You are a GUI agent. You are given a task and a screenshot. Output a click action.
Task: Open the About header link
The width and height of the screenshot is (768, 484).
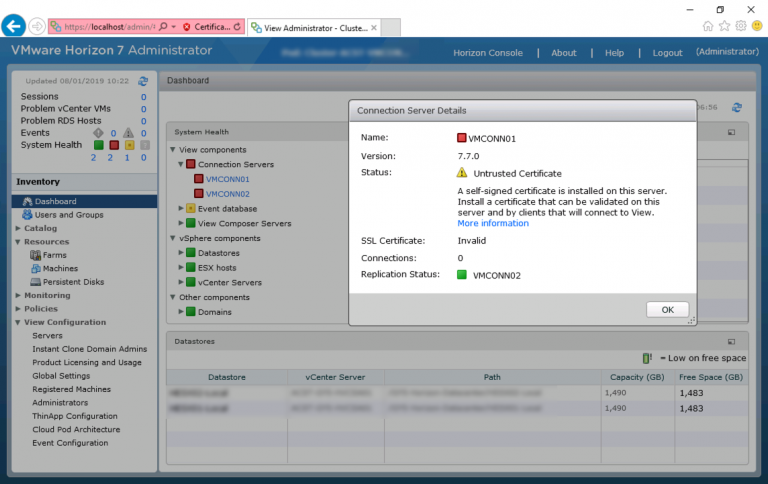(564, 53)
